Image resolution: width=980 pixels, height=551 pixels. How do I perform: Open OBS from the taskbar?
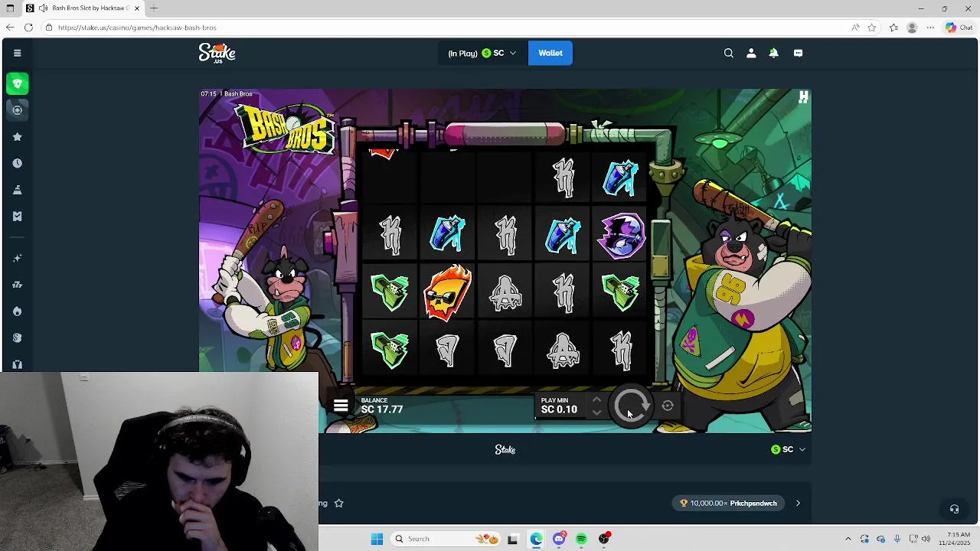coord(604,539)
